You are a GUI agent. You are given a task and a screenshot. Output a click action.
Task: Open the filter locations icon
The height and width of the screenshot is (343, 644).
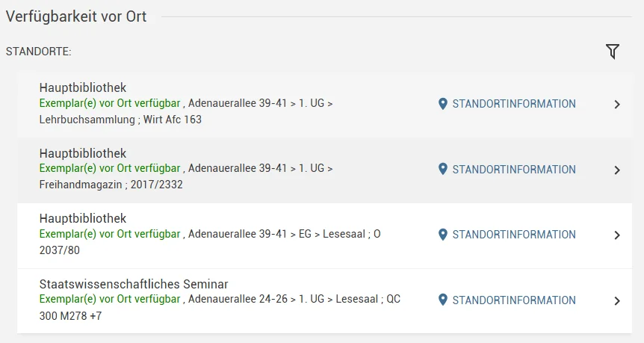613,52
